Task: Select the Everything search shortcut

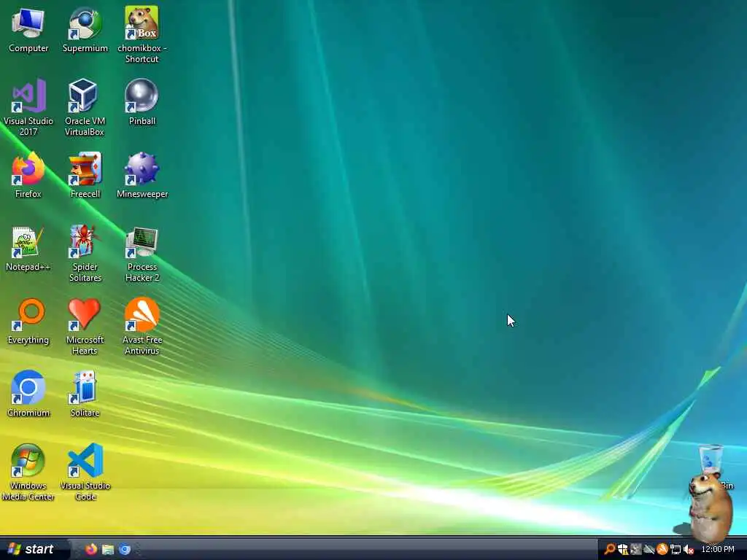Action: pos(28,322)
